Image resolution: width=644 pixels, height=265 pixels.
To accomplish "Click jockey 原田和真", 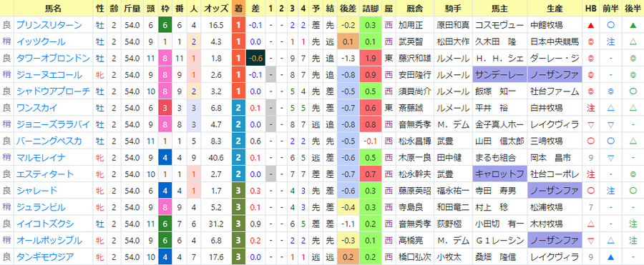I will (453, 26).
